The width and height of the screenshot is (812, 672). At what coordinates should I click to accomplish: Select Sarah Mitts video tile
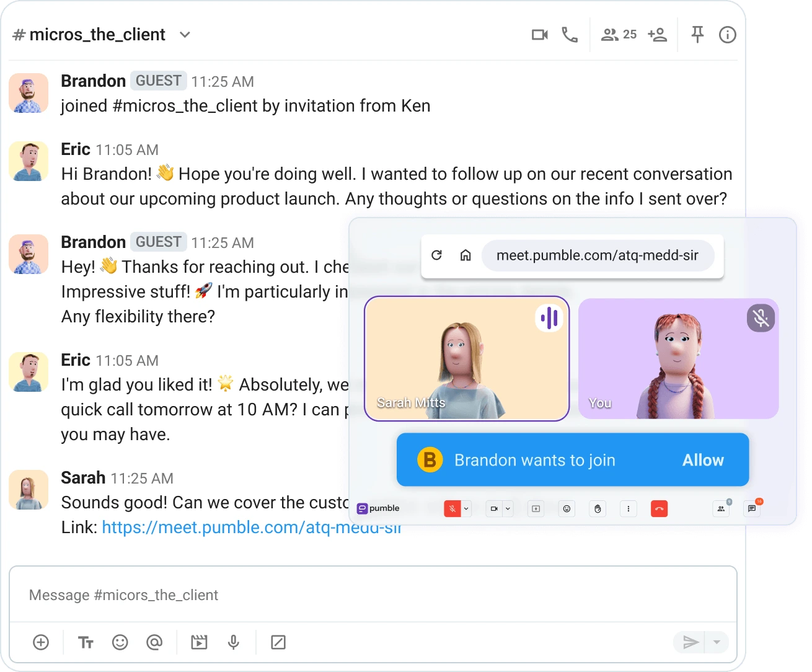tap(467, 358)
